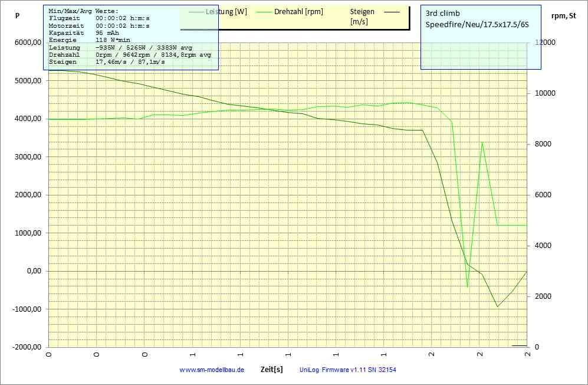Select the 3rd climb title text
588x385 pixels.
(x=443, y=13)
